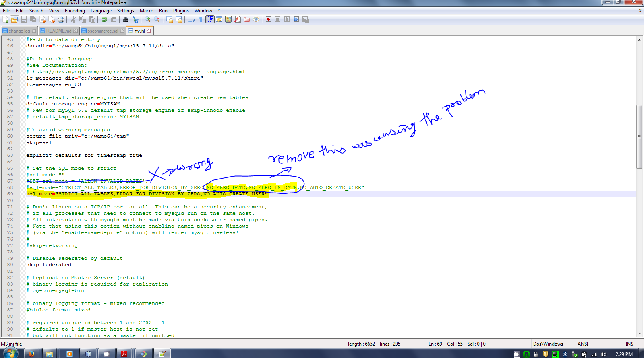644x358 pixels.
Task: Zoom in using the toolbar magnifier
Action: 148,19
